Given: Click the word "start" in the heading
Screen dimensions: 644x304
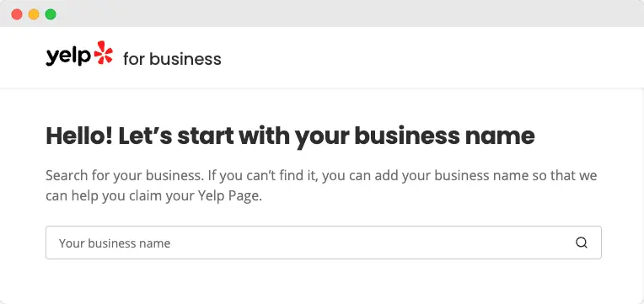Looking at the screenshot, I should click(206, 136).
